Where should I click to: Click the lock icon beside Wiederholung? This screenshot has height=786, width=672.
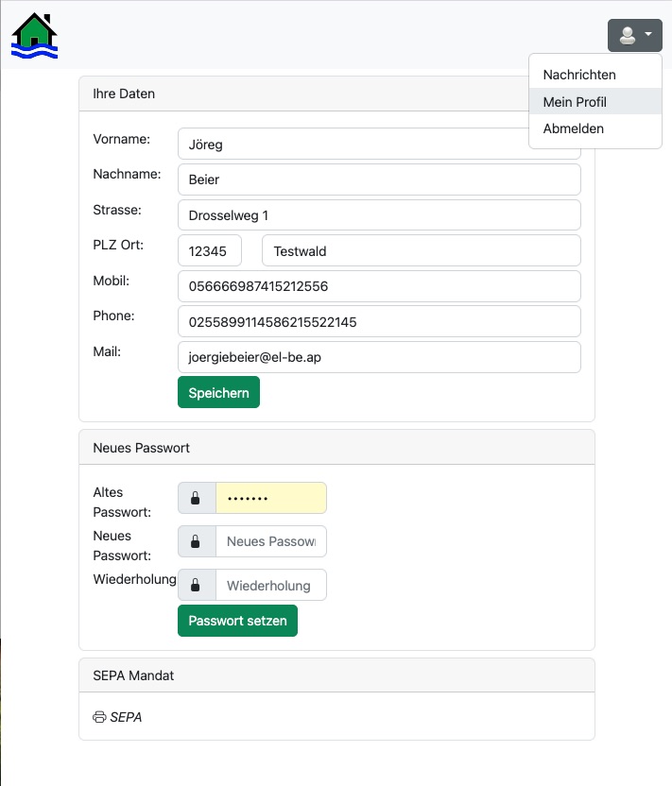197,585
